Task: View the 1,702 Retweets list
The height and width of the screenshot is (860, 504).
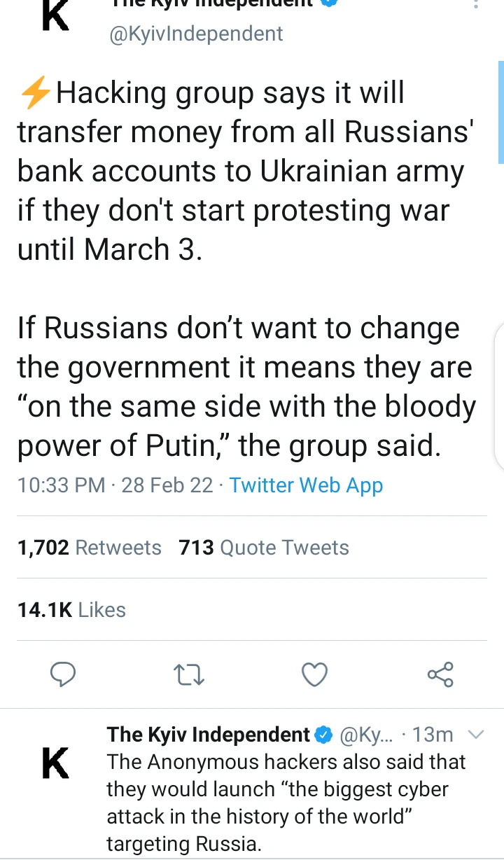Action: (90, 548)
